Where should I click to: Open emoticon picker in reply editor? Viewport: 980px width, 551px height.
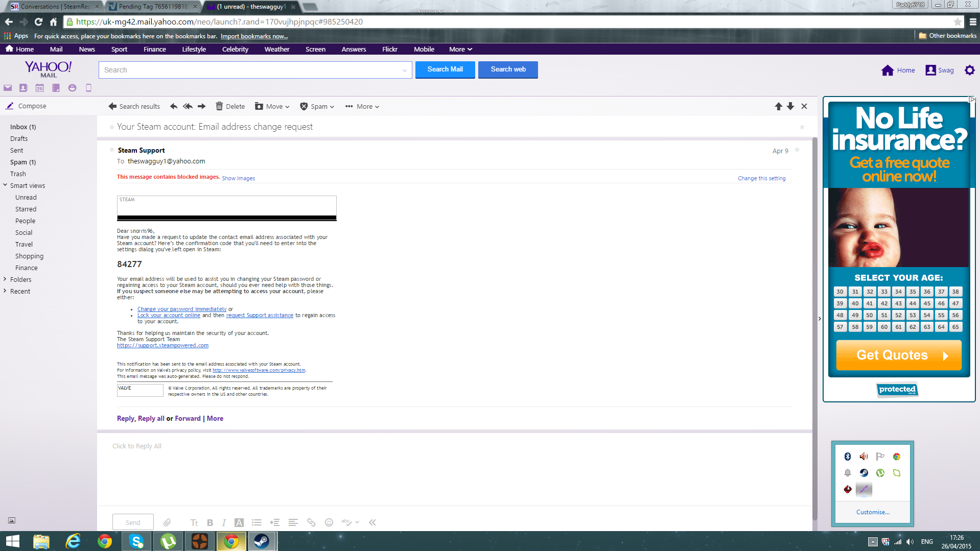tap(329, 522)
